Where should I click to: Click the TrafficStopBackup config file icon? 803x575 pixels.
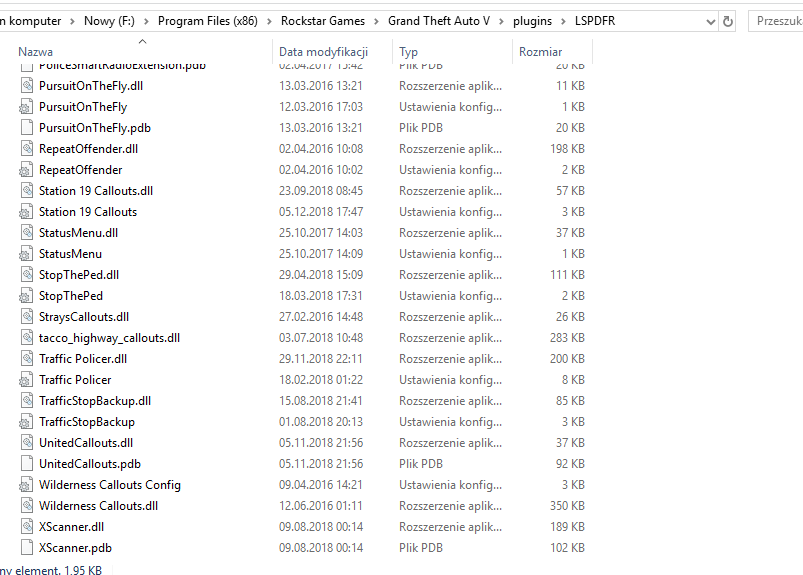click(x=26, y=421)
